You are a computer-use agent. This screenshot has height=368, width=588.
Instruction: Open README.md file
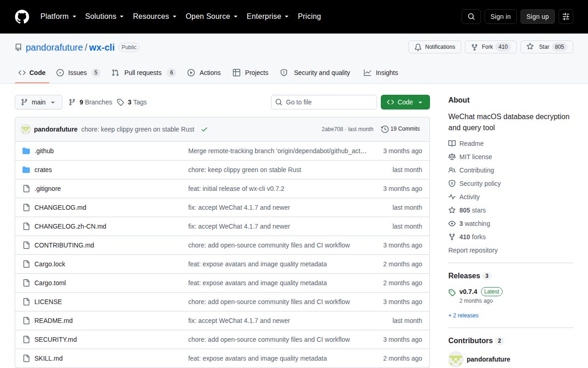pos(54,321)
